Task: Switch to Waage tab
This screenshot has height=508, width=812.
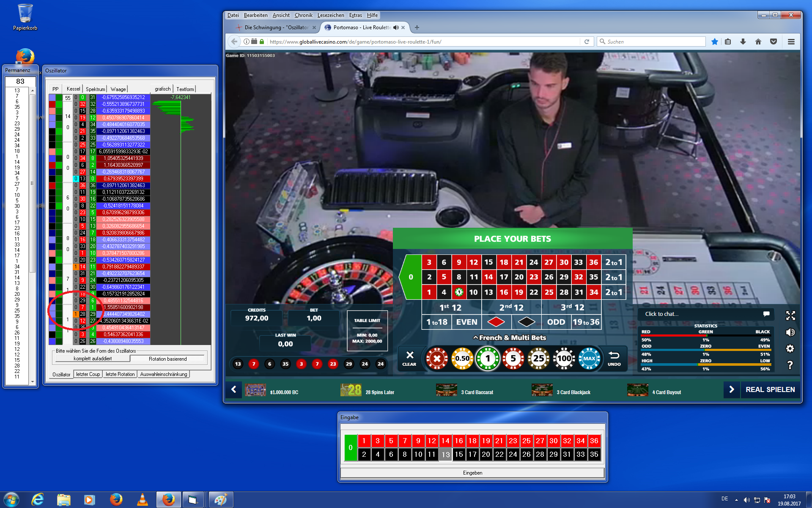Action: 118,89
